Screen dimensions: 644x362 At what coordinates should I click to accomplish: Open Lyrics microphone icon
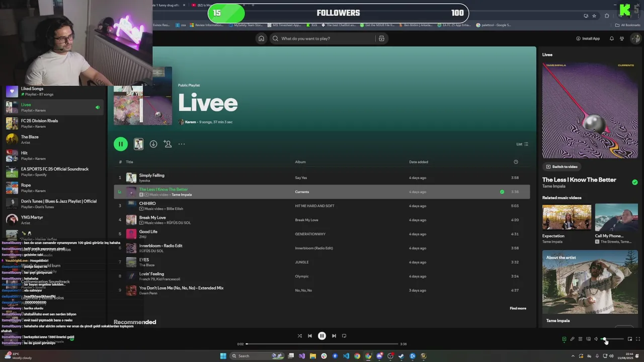(x=572, y=339)
